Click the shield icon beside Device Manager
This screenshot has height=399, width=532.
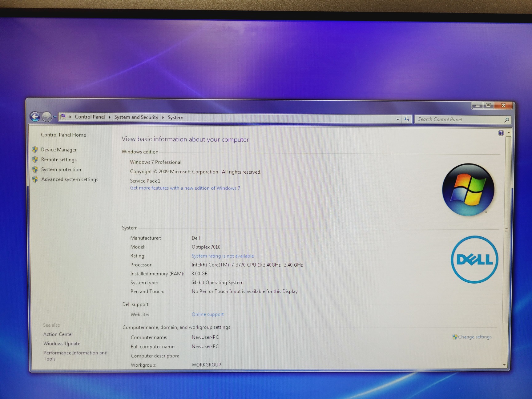(x=35, y=150)
